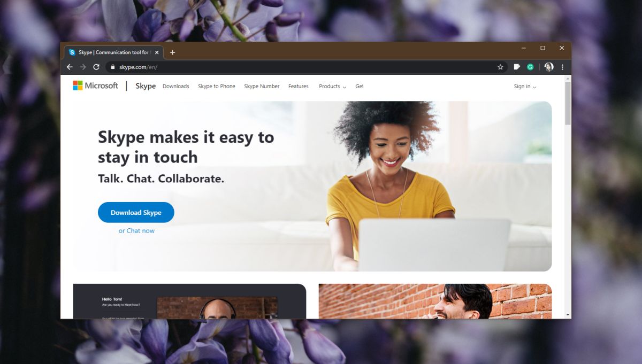Open the Downloads menu item
The width and height of the screenshot is (642, 364).
pos(176,86)
